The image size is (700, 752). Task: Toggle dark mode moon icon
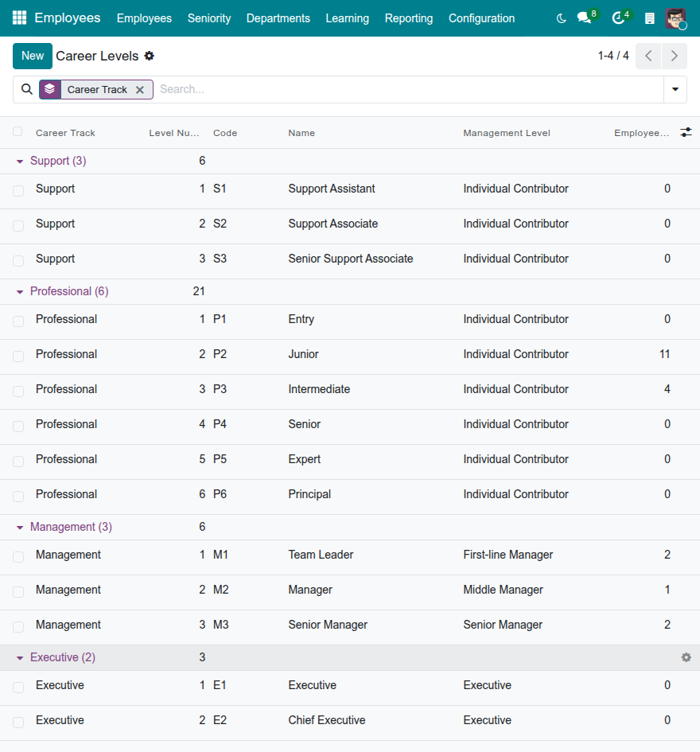click(561, 18)
